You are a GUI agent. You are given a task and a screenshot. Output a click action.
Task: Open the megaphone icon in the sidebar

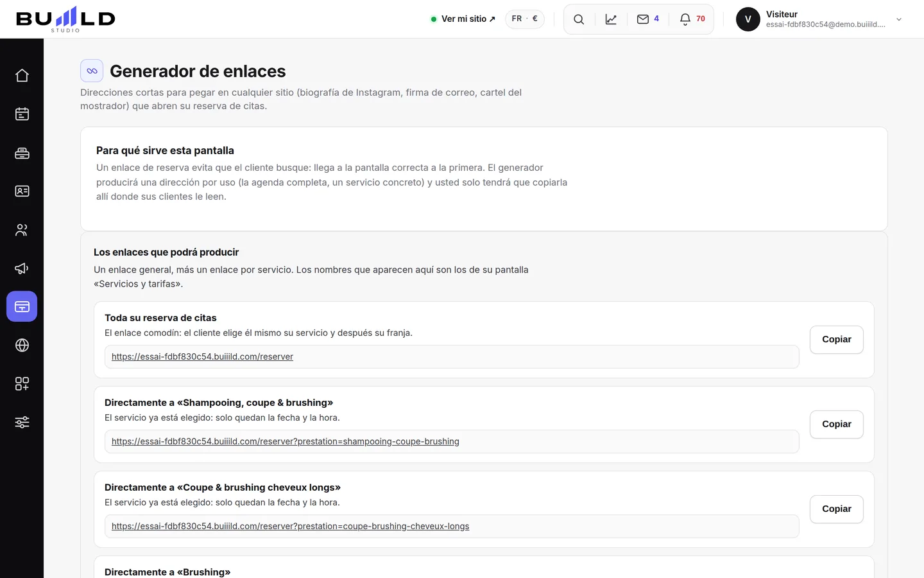(22, 268)
